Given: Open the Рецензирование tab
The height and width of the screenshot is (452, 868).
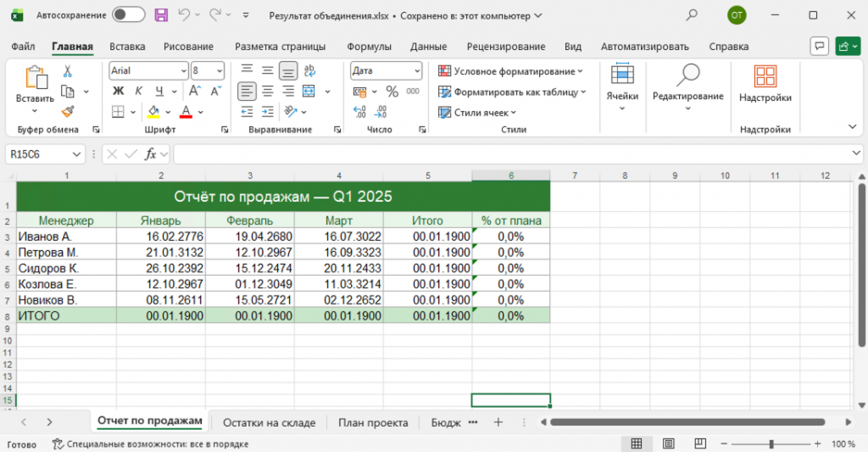Looking at the screenshot, I should [x=506, y=47].
